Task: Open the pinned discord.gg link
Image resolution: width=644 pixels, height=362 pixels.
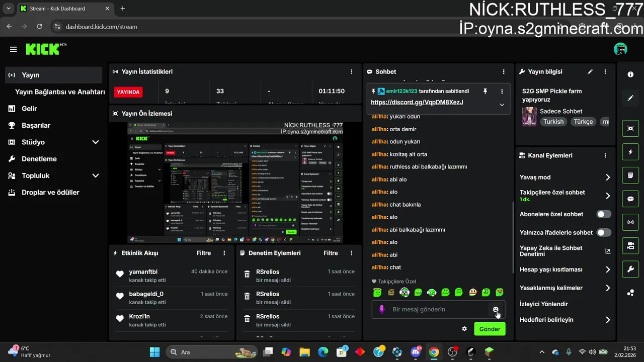Action: 417,102
